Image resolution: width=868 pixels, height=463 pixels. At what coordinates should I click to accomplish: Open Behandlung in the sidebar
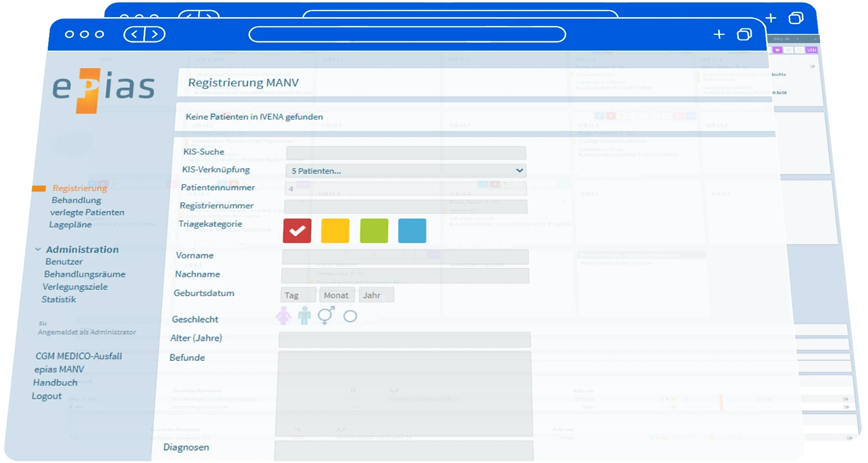click(x=77, y=200)
